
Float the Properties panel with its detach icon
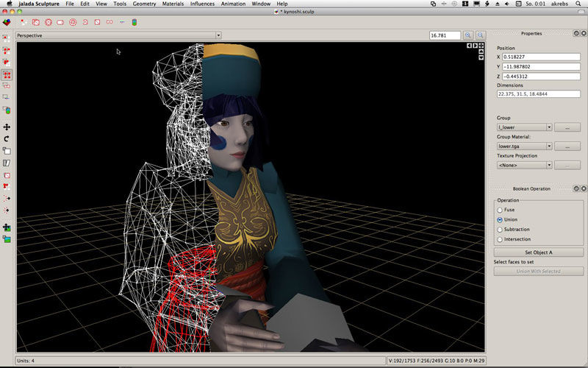[576, 33]
